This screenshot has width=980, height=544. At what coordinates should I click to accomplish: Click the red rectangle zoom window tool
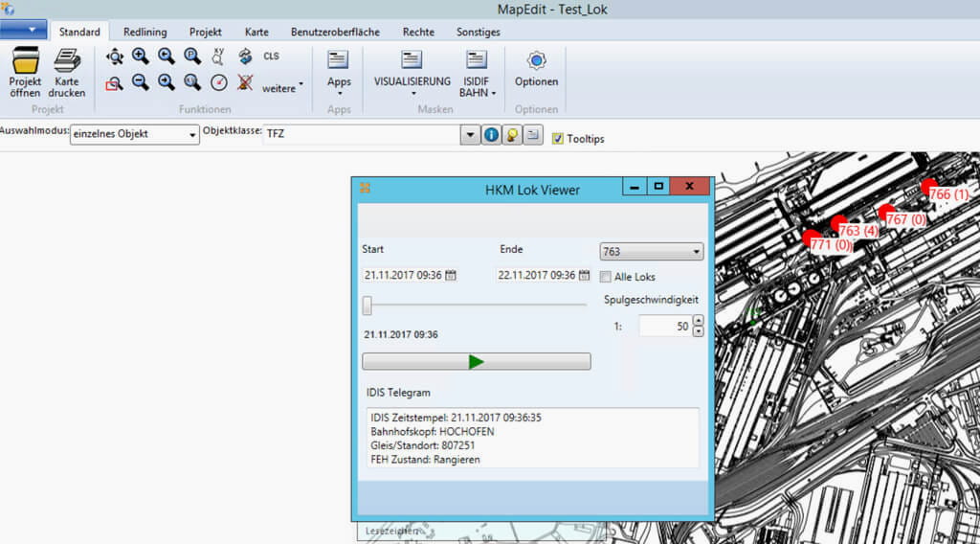pos(115,83)
